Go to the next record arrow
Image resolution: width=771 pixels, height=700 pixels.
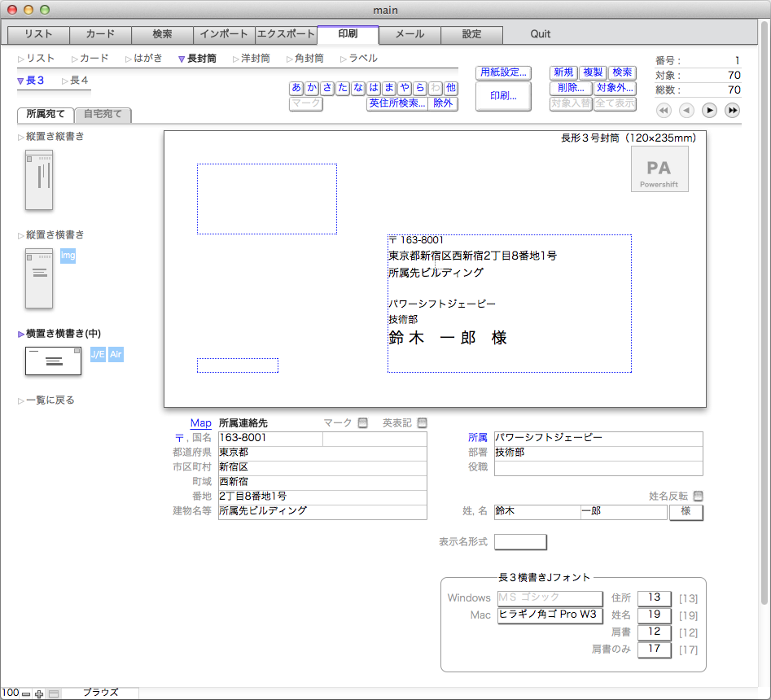709,110
